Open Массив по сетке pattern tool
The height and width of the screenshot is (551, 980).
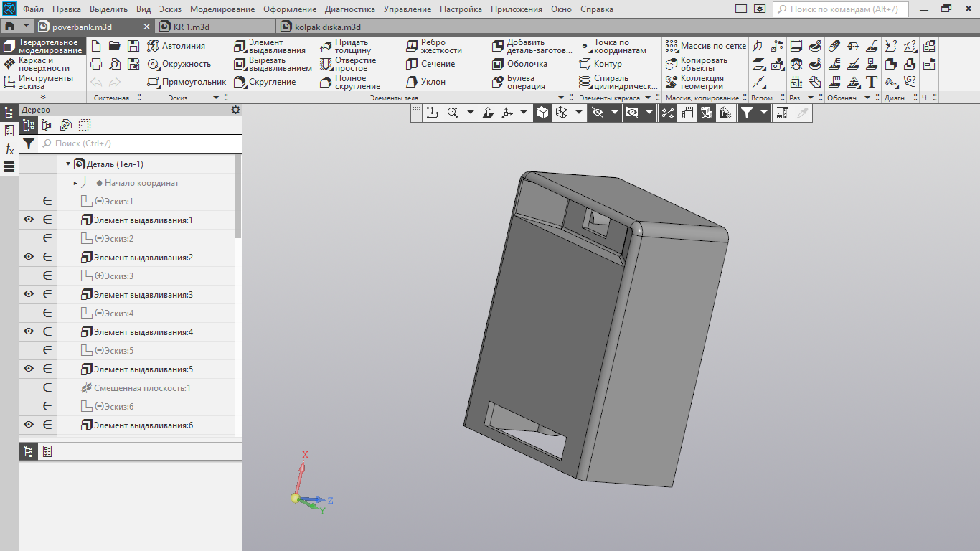(x=706, y=46)
